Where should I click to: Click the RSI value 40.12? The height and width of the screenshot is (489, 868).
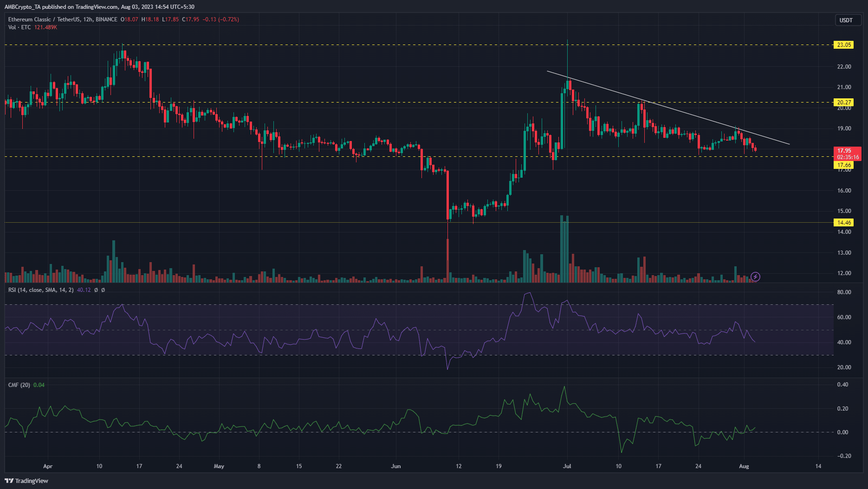(x=84, y=290)
